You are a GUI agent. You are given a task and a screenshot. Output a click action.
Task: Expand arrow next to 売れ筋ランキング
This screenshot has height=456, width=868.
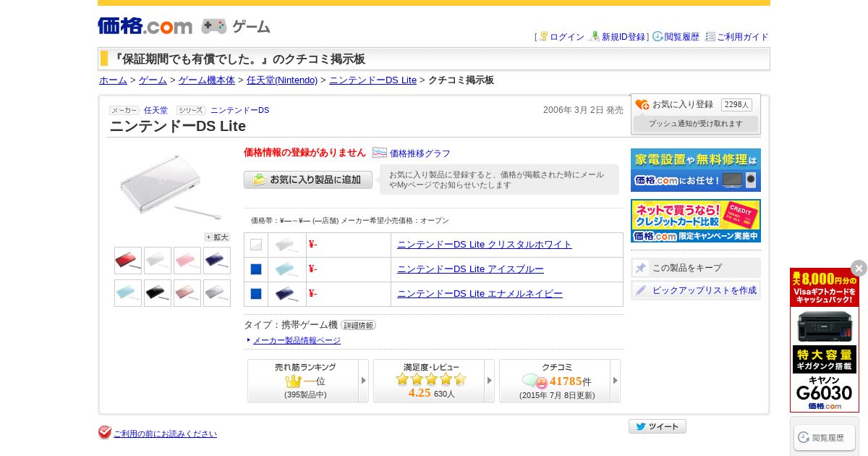coord(364,381)
